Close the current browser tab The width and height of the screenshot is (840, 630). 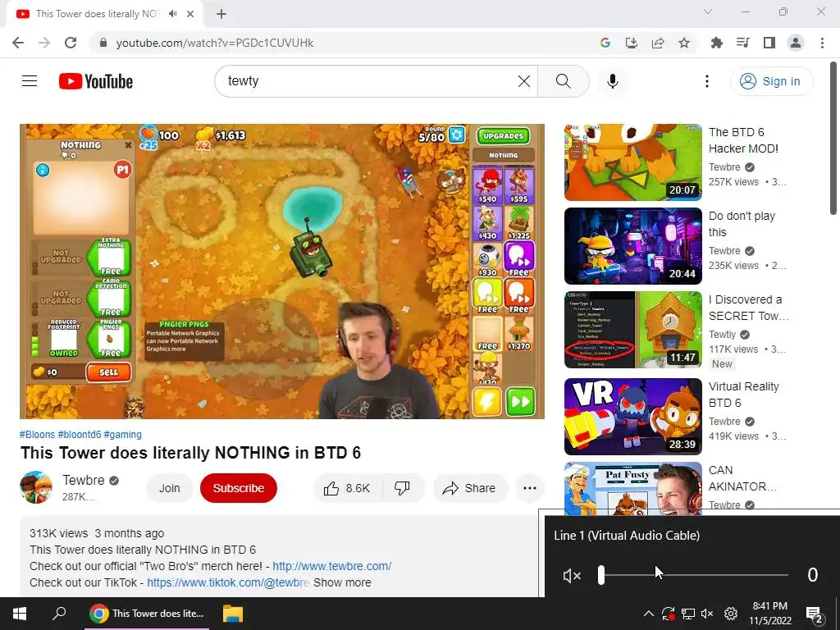(x=190, y=14)
